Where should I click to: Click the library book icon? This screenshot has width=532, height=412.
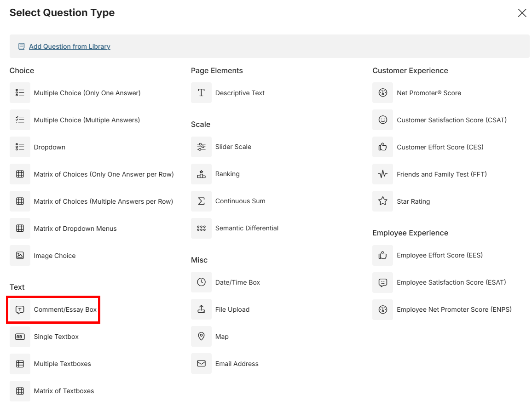pos(21,46)
